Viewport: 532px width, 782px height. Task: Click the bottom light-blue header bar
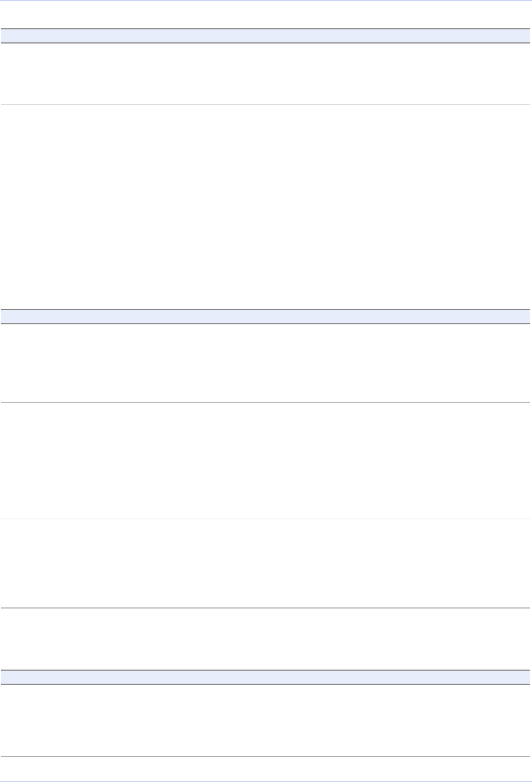(265, 677)
